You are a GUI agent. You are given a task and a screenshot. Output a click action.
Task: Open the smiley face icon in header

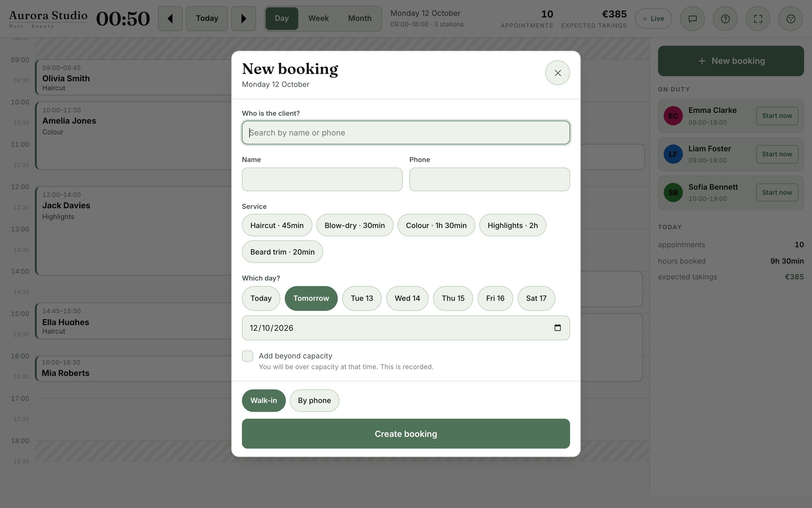(791, 19)
